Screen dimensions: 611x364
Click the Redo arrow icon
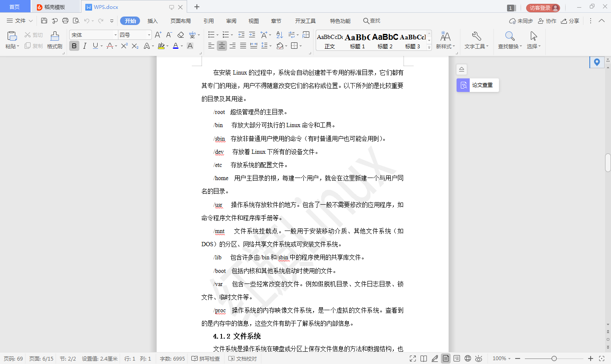(x=101, y=21)
